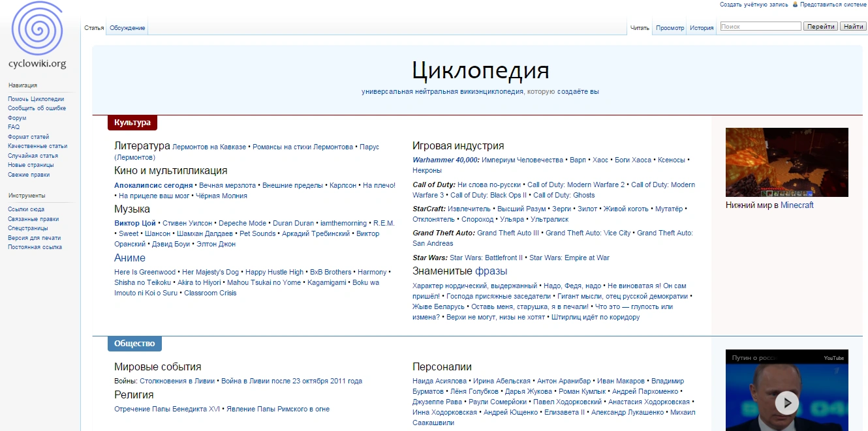Click Представиться системе login link
This screenshot has height=431, width=868.
click(x=833, y=5)
